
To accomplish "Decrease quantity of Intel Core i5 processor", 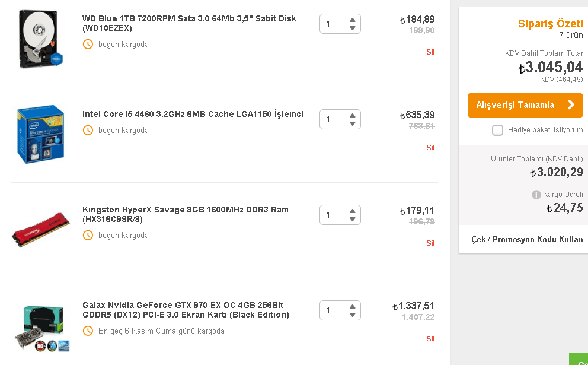I will (x=353, y=124).
